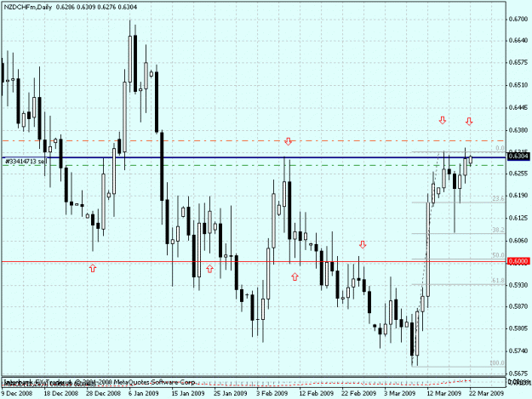This screenshot has height=399, width=532.
Task: Click the '12 Mar 2009' date label
Action: (x=443, y=393)
